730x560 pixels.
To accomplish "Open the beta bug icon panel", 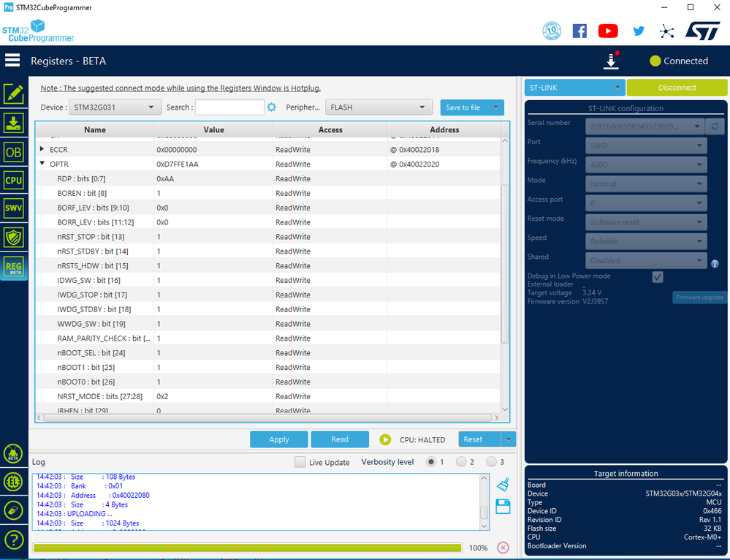I will coord(13,453).
